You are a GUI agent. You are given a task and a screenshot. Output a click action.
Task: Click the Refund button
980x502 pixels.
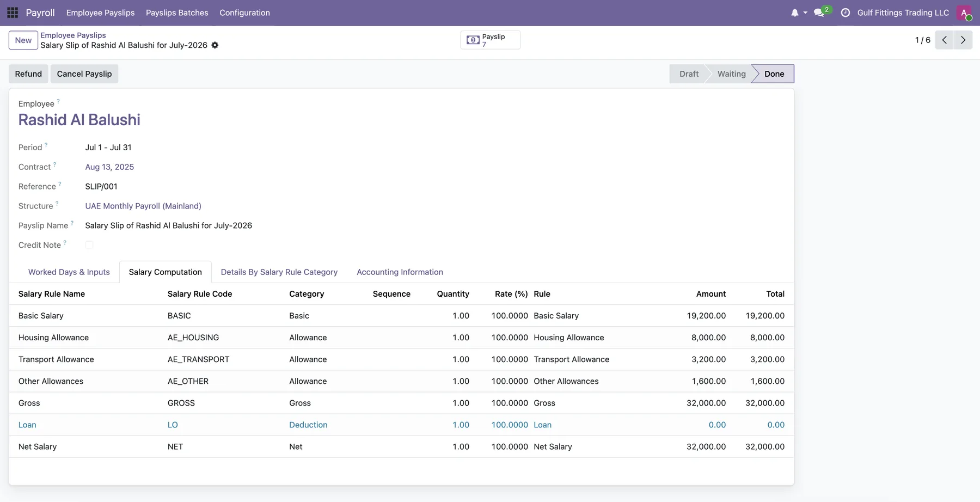pos(28,74)
